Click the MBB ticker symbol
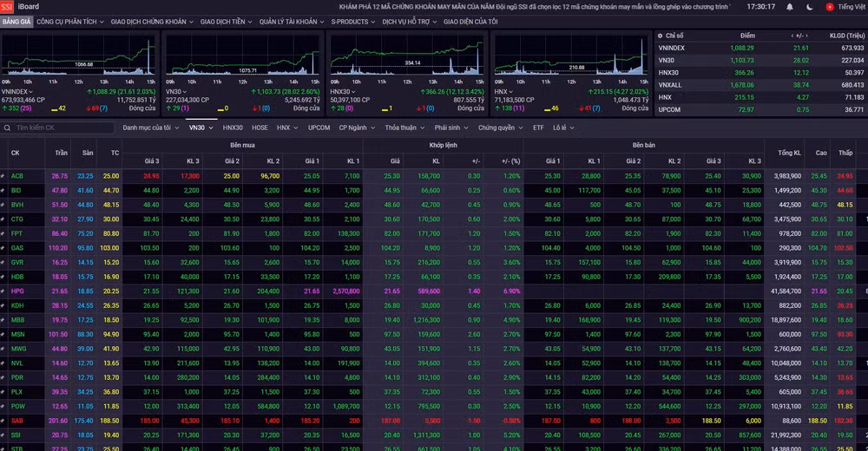The image size is (868, 451). coord(17,320)
